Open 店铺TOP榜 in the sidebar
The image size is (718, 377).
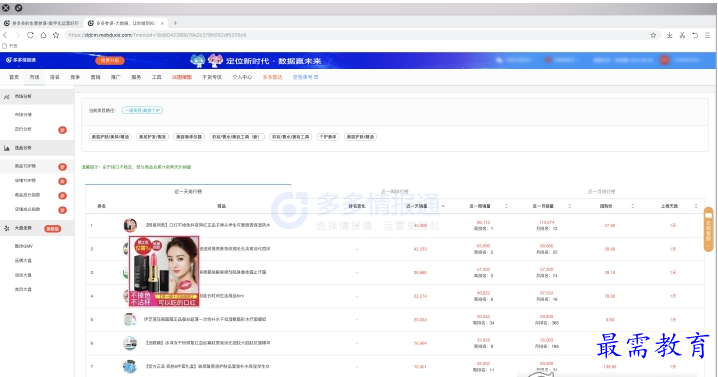(x=25, y=180)
